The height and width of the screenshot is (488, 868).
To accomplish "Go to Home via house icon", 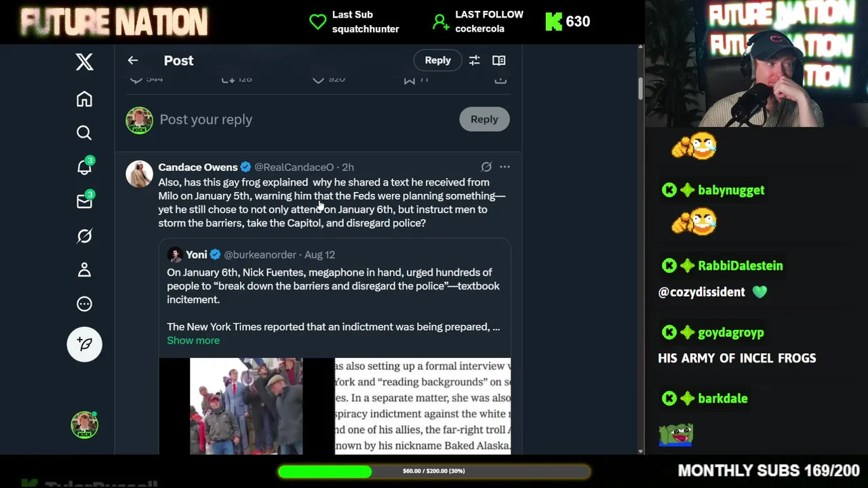I will [x=84, y=99].
